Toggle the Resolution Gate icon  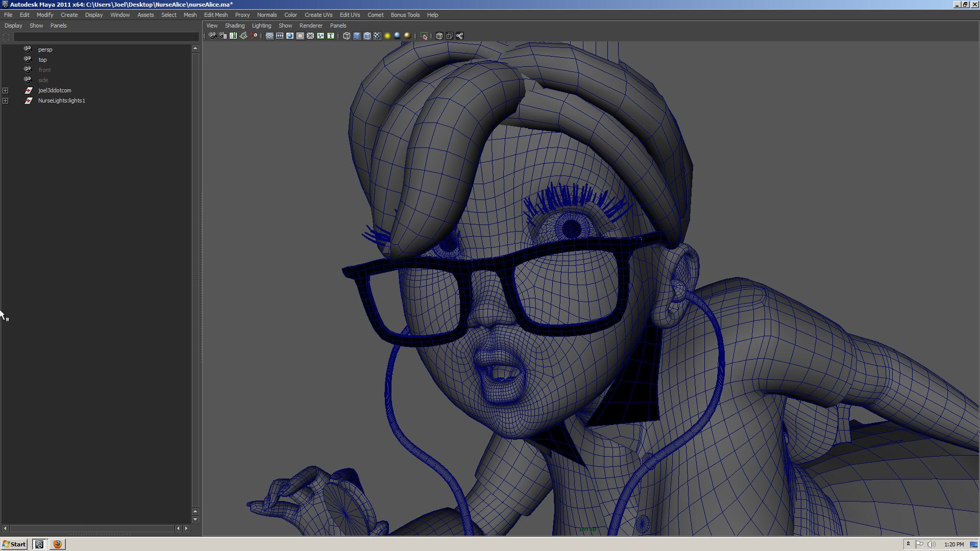tap(290, 36)
